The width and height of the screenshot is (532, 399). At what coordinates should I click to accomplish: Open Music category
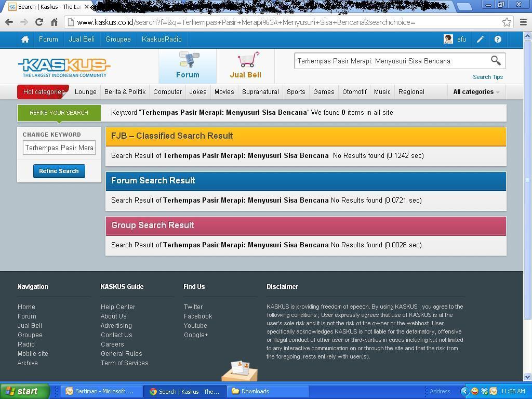click(382, 92)
